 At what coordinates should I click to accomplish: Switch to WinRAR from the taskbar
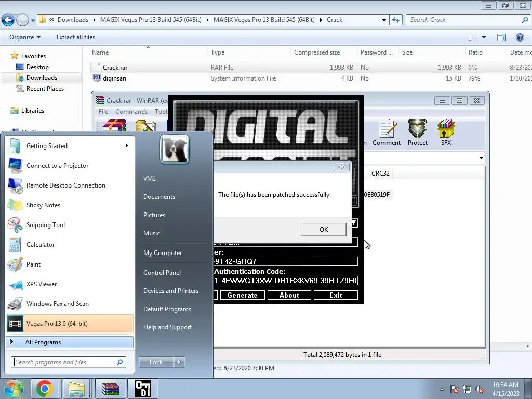click(111, 389)
